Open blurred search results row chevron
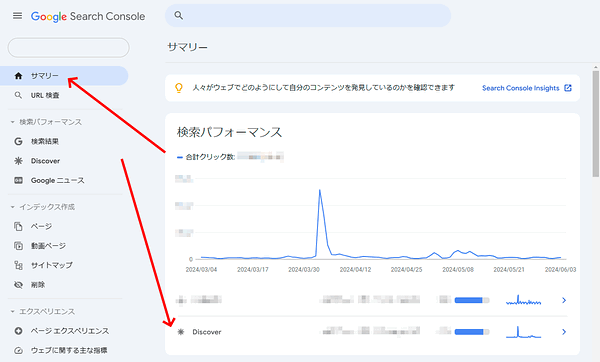Image resolution: width=600 pixels, height=362 pixels. point(564,300)
